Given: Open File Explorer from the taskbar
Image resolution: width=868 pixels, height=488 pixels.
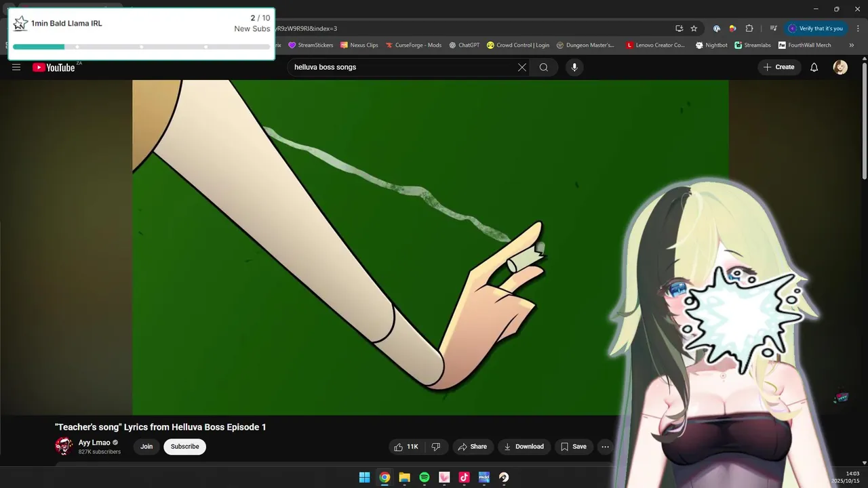Looking at the screenshot, I should pos(404,477).
